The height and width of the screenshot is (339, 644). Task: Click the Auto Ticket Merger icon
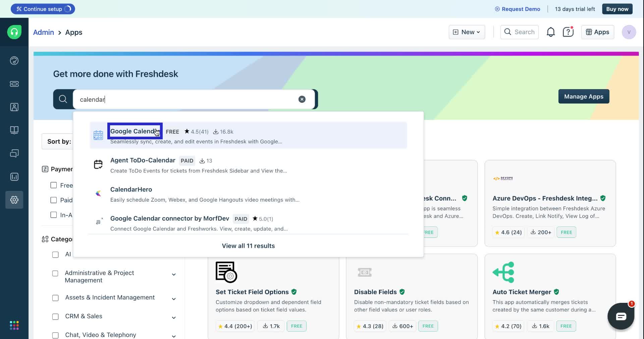503,272
